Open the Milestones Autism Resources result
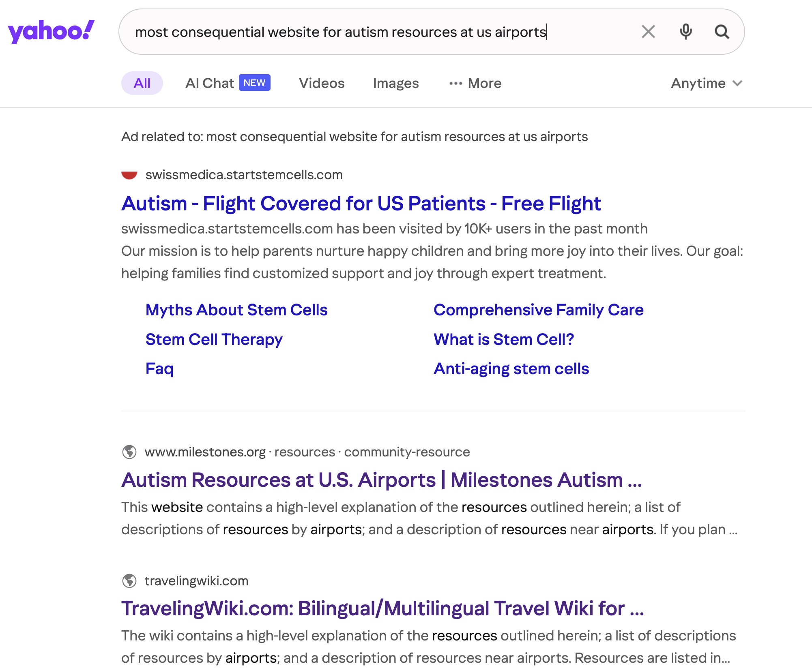 coord(381,480)
